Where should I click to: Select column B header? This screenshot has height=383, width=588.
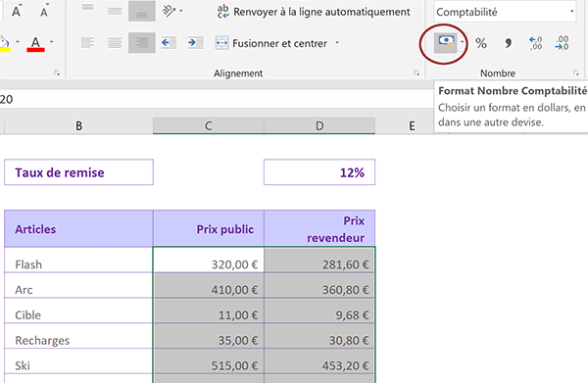pos(78,126)
